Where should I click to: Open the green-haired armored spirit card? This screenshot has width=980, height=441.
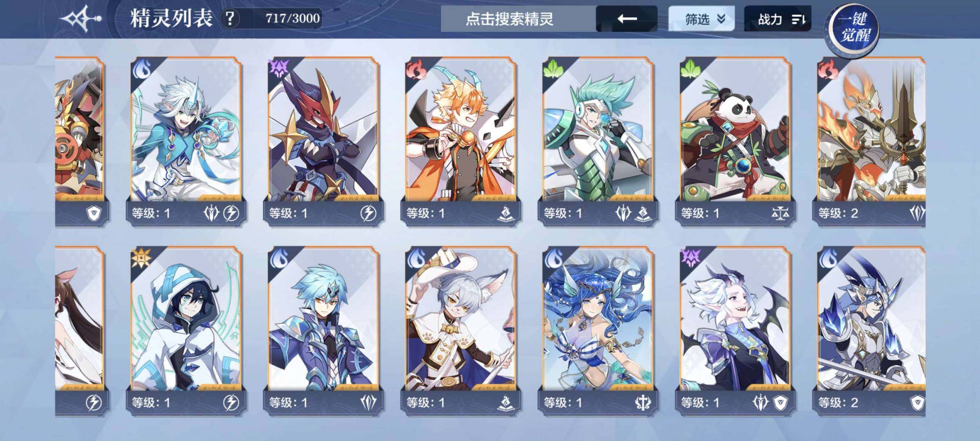tap(598, 140)
